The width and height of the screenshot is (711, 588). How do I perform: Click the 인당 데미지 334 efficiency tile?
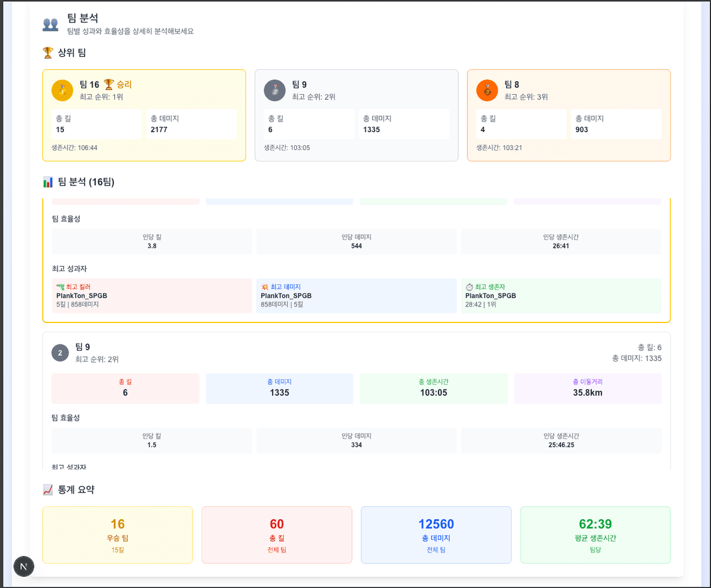tap(356, 440)
